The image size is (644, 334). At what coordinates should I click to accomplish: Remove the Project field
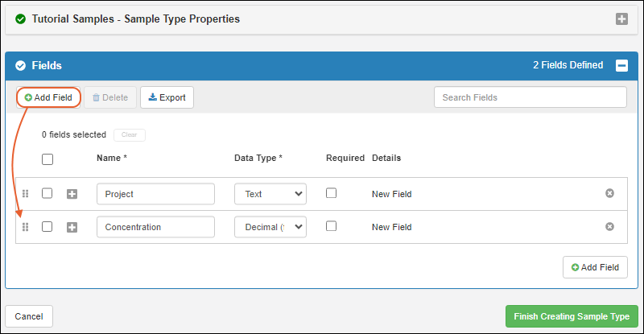609,194
